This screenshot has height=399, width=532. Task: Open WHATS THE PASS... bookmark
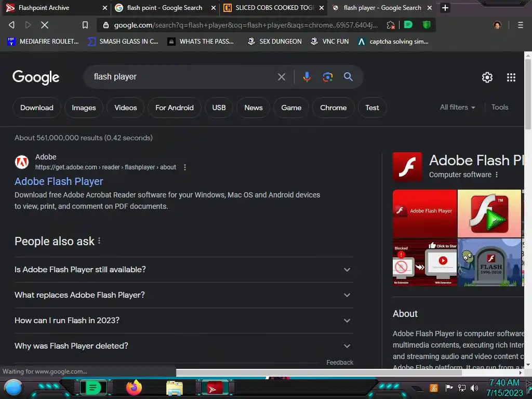coord(201,42)
